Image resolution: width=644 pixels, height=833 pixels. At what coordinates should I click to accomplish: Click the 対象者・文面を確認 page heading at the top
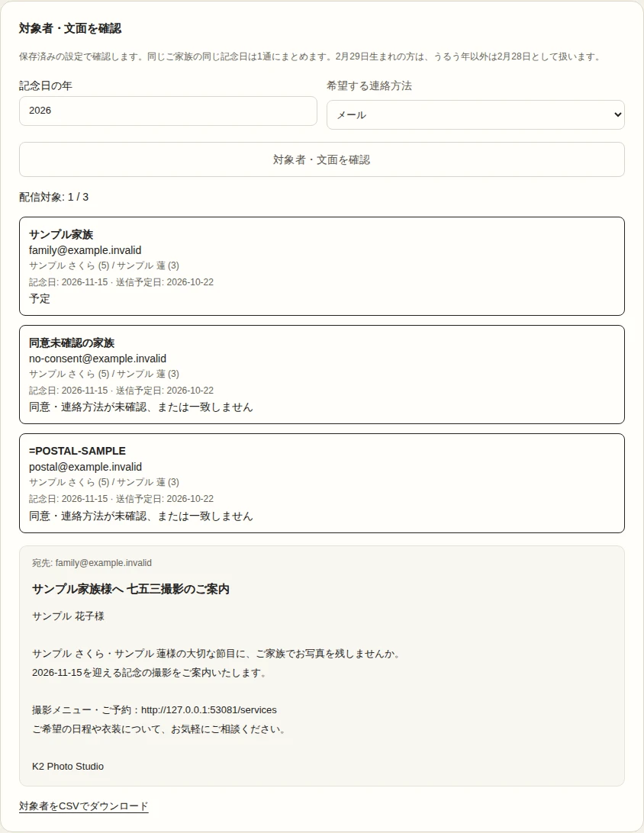[x=70, y=28]
